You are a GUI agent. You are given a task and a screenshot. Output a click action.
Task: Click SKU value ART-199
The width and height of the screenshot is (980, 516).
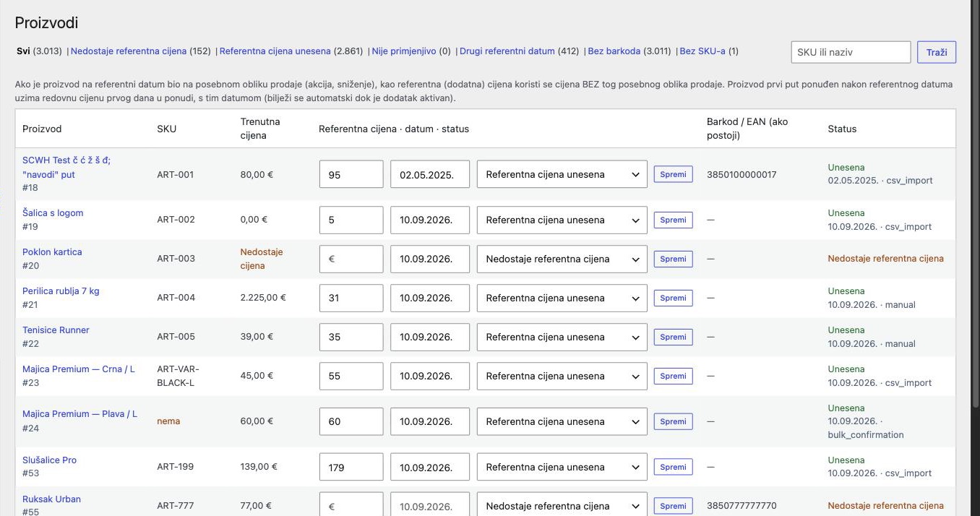(176, 467)
